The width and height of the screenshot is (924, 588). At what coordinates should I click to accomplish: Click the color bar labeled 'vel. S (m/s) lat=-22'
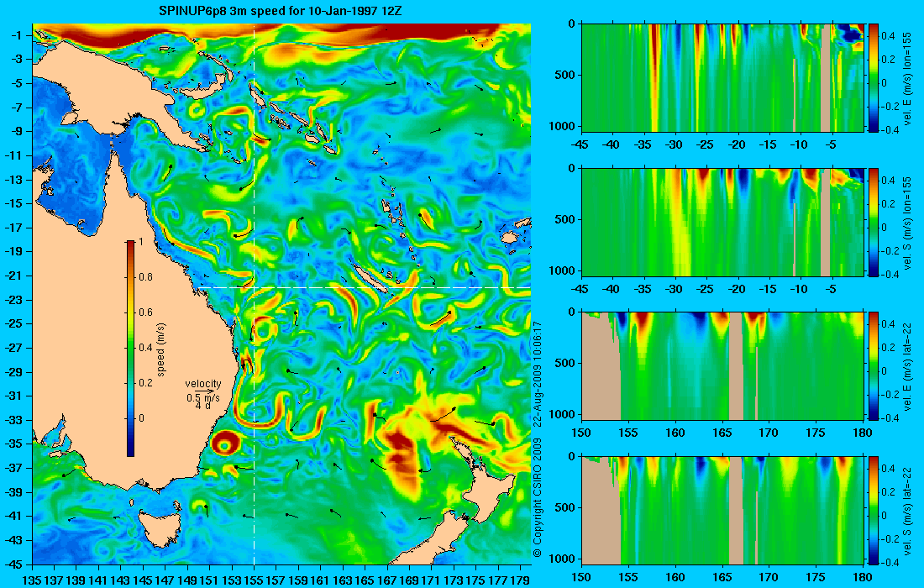[x=873, y=510]
